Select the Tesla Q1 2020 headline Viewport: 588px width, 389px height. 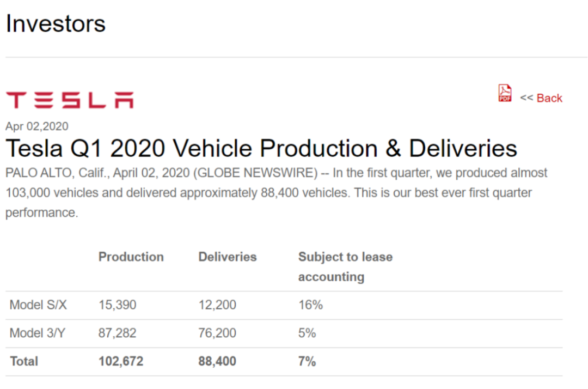pyautogui.click(x=261, y=148)
